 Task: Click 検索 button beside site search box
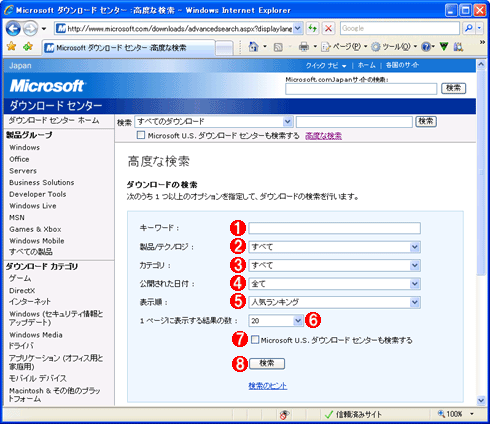(x=454, y=88)
